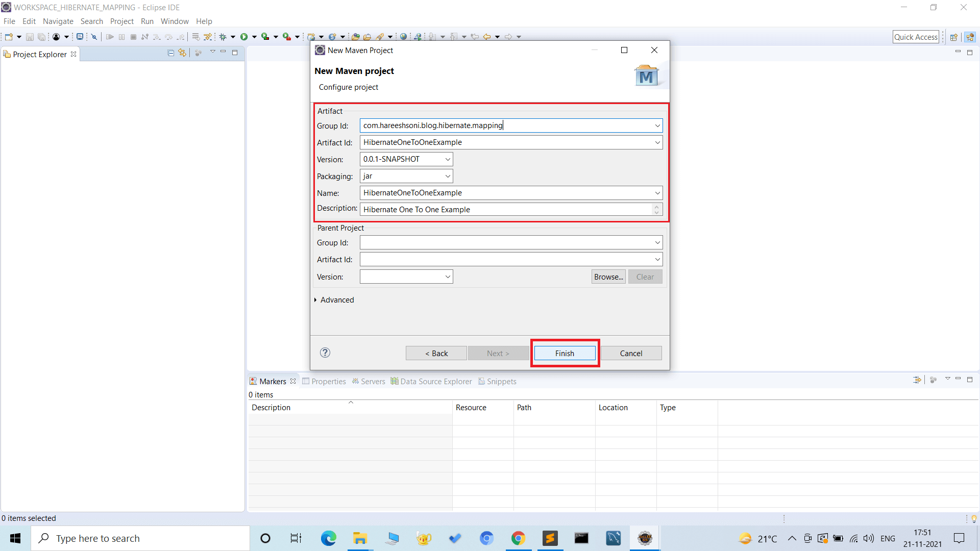
Task: Click inside the Group Id input field
Action: (485, 126)
